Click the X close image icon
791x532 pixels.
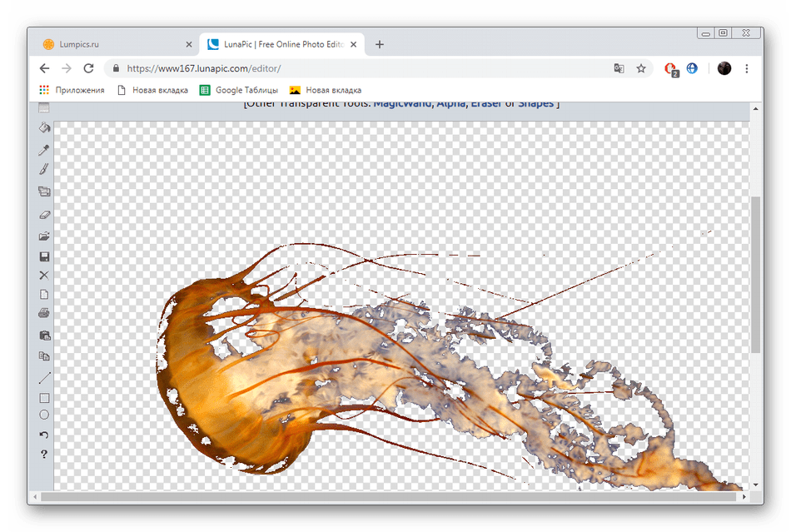click(45, 276)
